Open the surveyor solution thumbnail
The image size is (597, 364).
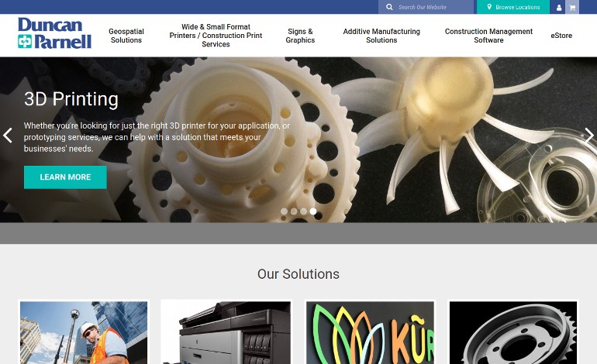pos(84,332)
